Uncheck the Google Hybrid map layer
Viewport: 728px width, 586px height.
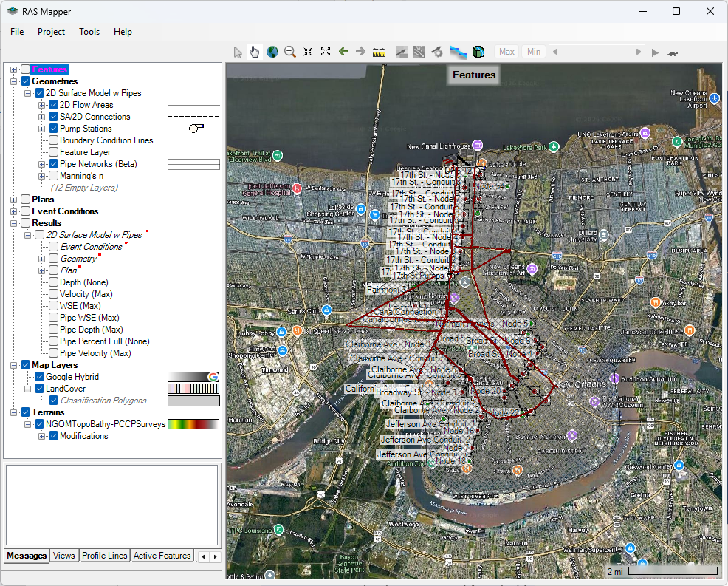[39, 377]
